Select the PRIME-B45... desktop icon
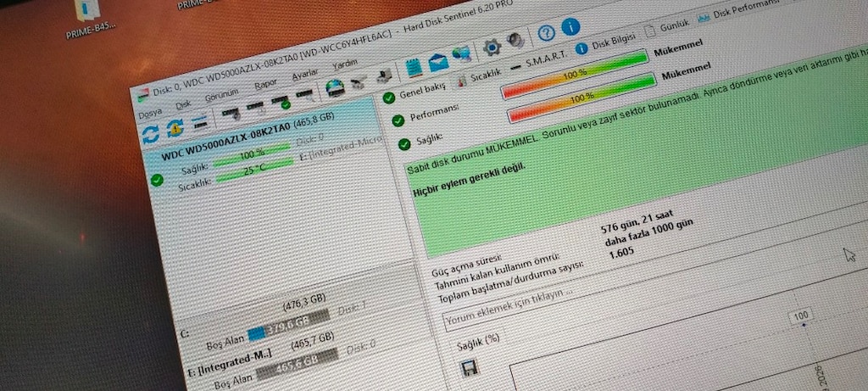Image resolution: width=868 pixels, height=391 pixels. click(x=90, y=20)
